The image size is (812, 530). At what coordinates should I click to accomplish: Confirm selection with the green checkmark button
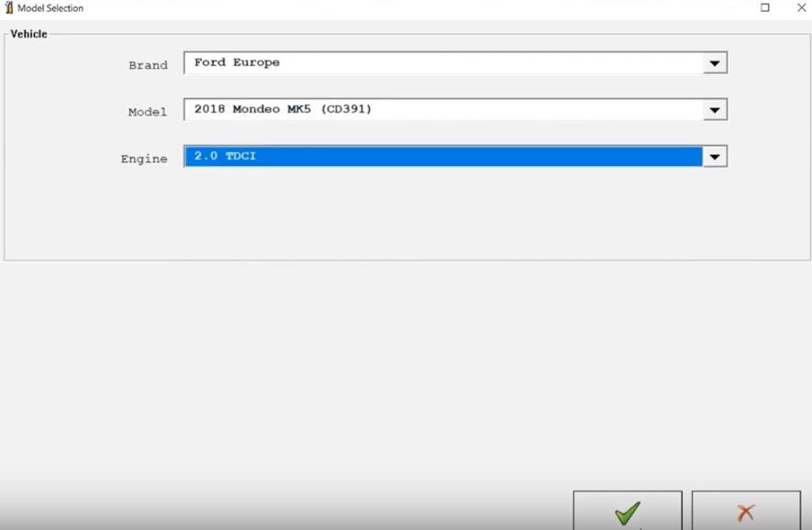click(x=628, y=512)
